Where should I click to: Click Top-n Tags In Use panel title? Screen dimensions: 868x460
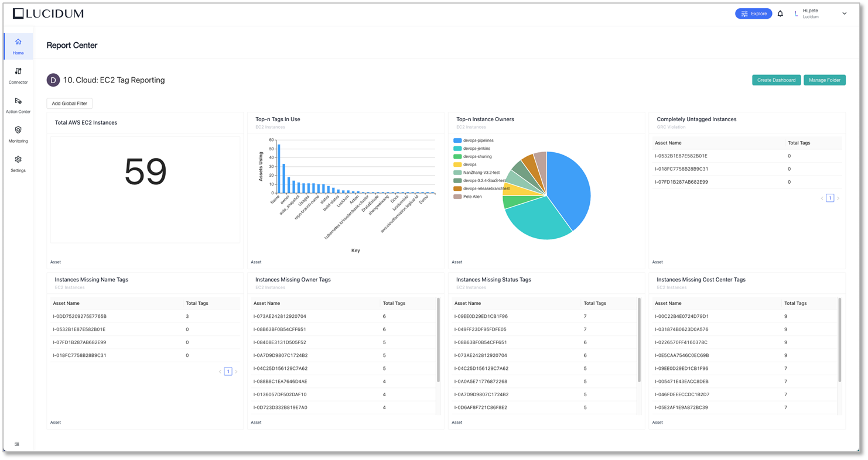click(278, 119)
